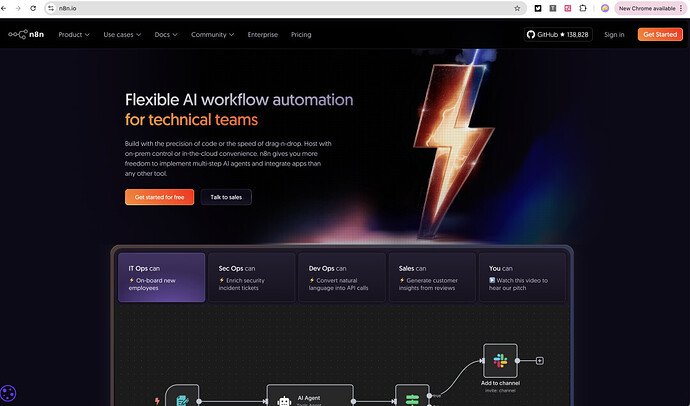The width and height of the screenshot is (690, 406).
Task: Click the Slack node icon in the workflow
Action: point(499,360)
